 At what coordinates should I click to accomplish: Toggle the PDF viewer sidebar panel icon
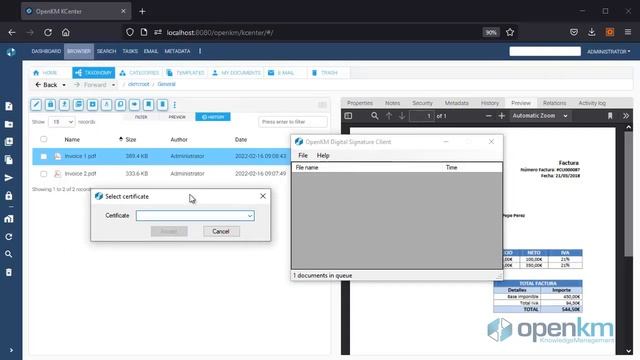tap(348, 116)
